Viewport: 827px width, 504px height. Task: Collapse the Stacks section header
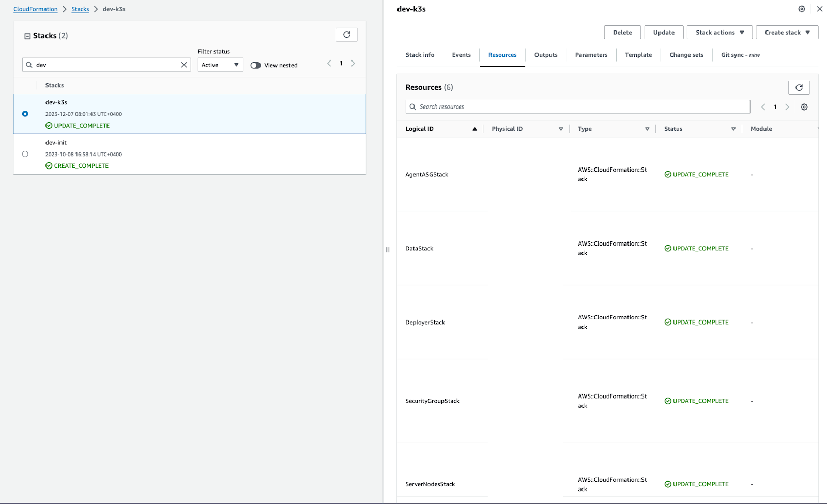pos(25,35)
